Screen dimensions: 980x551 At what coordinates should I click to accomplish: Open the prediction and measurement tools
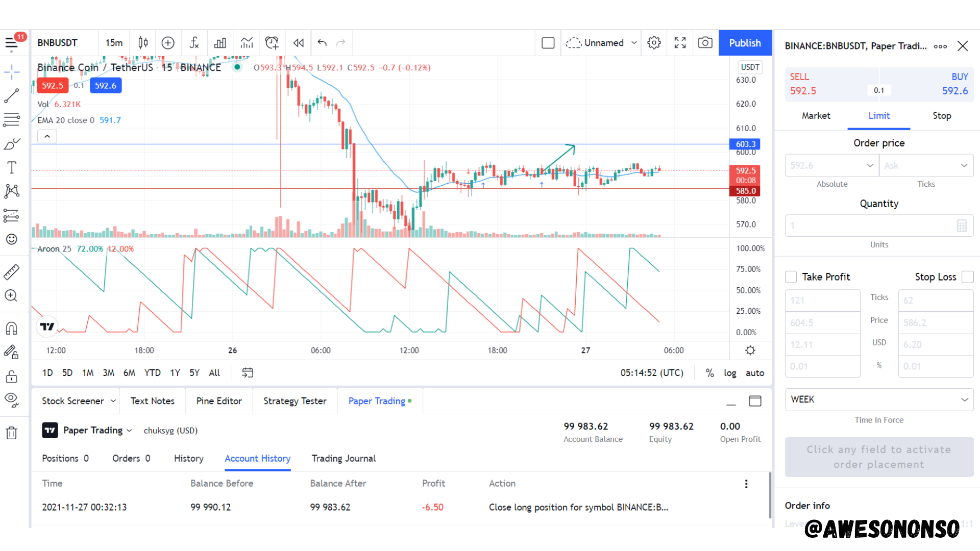click(x=12, y=215)
